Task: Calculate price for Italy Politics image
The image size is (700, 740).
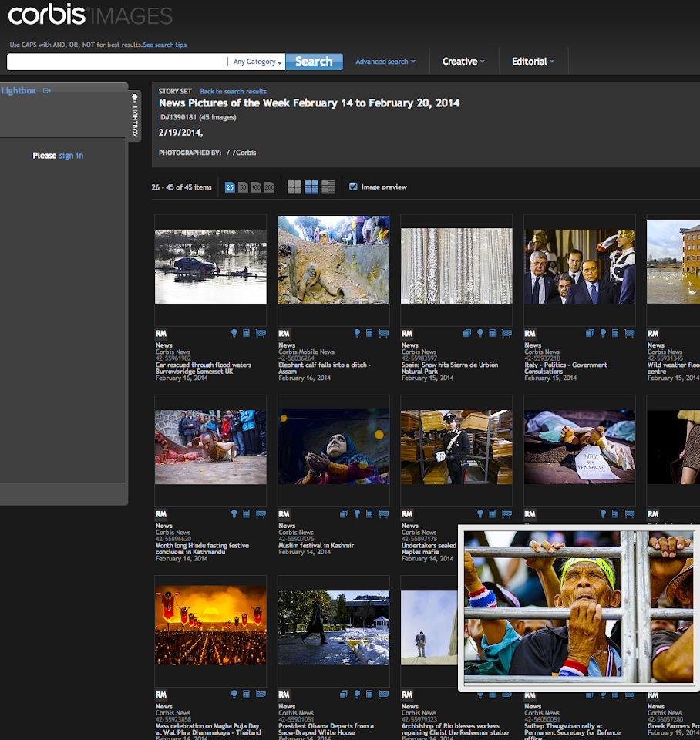Action: (615, 333)
